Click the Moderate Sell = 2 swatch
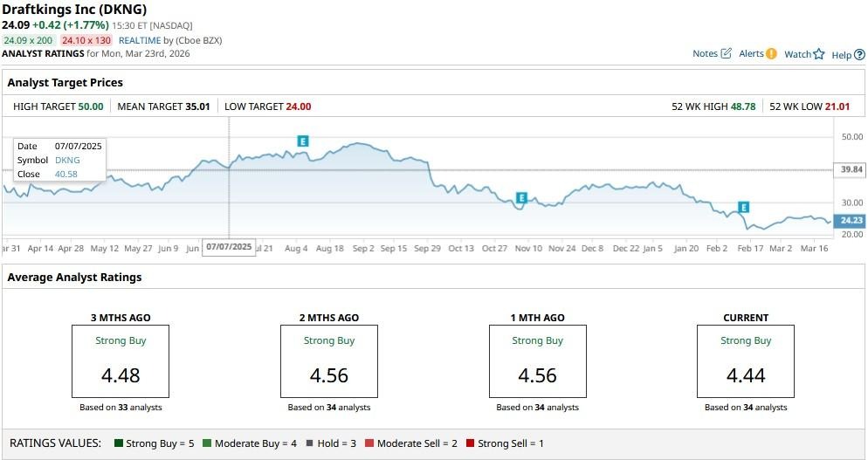 coord(369,443)
